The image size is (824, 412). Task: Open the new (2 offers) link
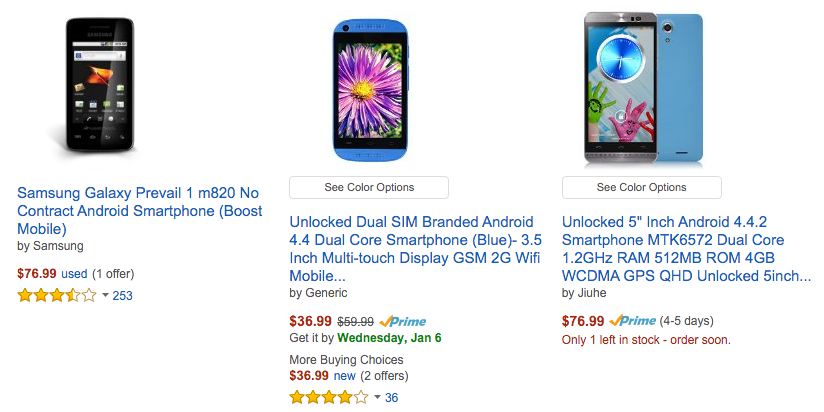click(371, 376)
